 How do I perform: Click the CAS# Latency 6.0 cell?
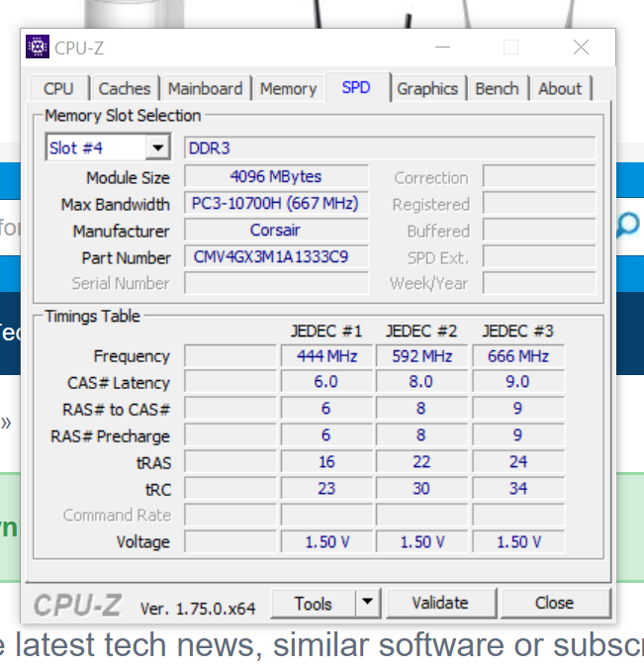(x=326, y=382)
